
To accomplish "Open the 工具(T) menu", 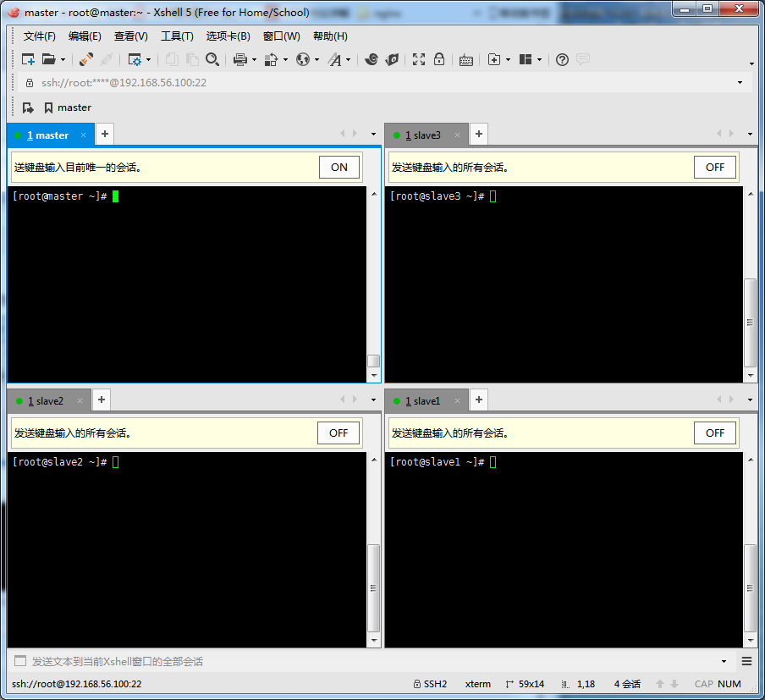I will coord(177,36).
